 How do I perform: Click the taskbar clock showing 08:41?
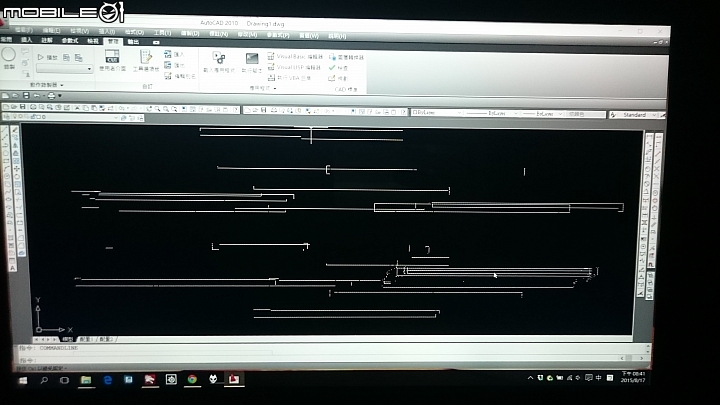(633, 377)
